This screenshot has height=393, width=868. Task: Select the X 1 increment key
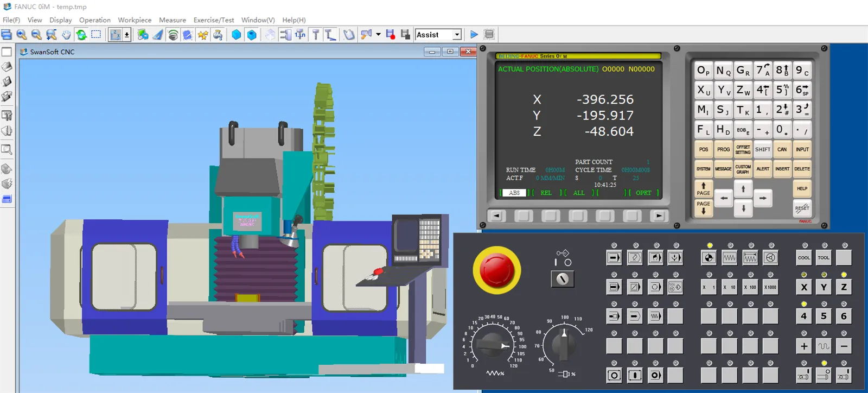[709, 287]
